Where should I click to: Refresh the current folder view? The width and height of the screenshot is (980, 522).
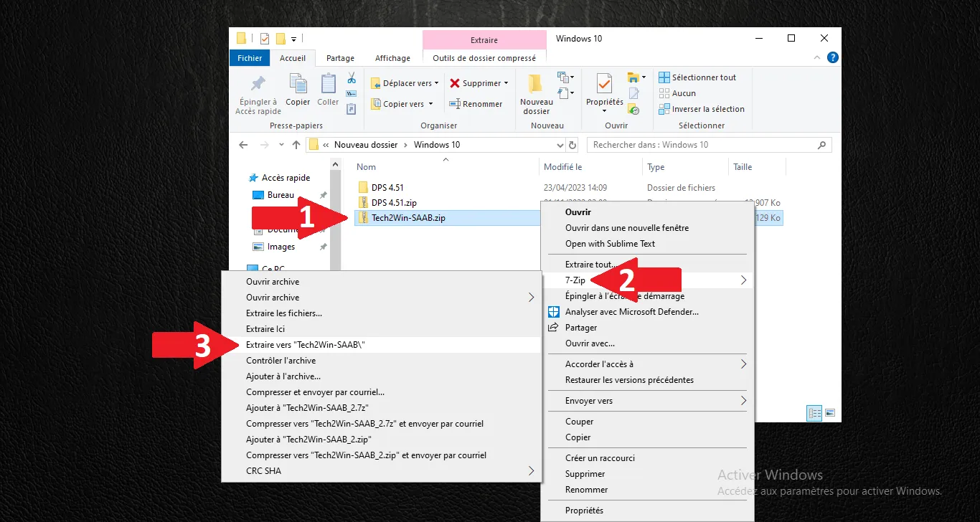572,145
